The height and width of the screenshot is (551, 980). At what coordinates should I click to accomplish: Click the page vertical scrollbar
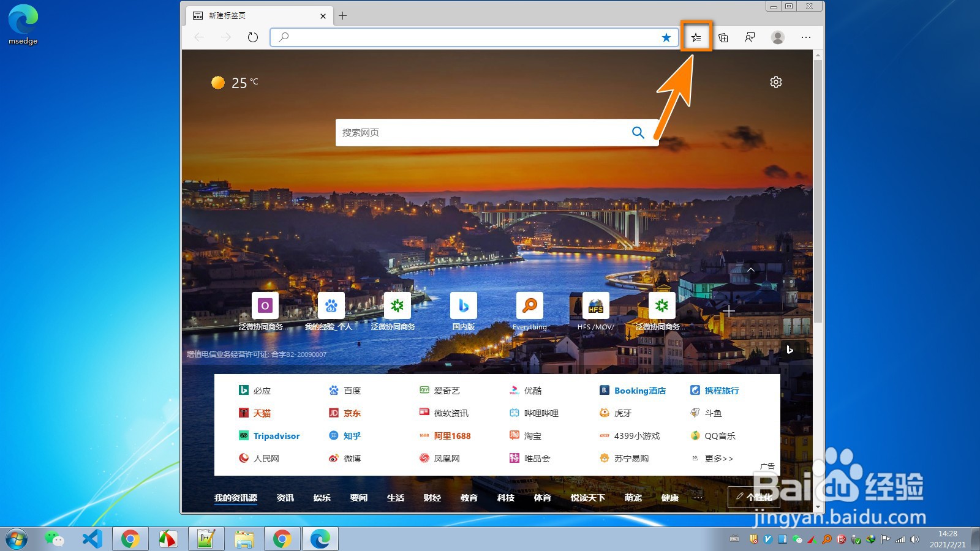[818, 191]
